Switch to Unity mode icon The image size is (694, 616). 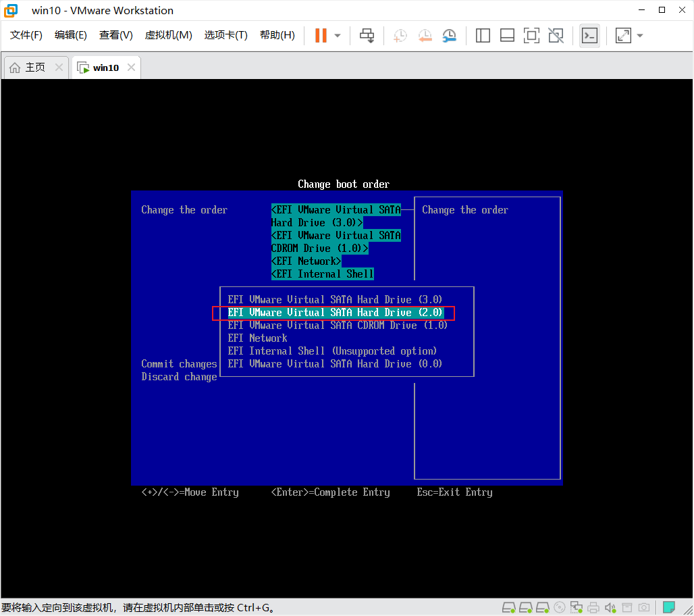[x=556, y=35]
